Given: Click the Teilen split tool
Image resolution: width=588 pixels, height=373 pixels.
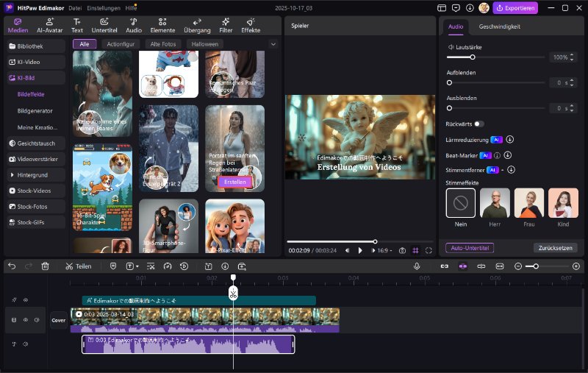Looking at the screenshot, I should coord(78,266).
